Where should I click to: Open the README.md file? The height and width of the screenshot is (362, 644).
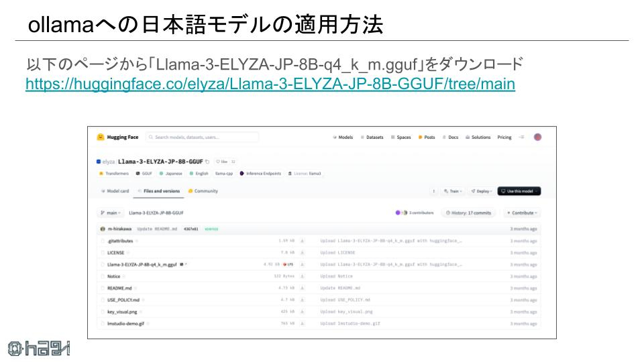point(119,288)
